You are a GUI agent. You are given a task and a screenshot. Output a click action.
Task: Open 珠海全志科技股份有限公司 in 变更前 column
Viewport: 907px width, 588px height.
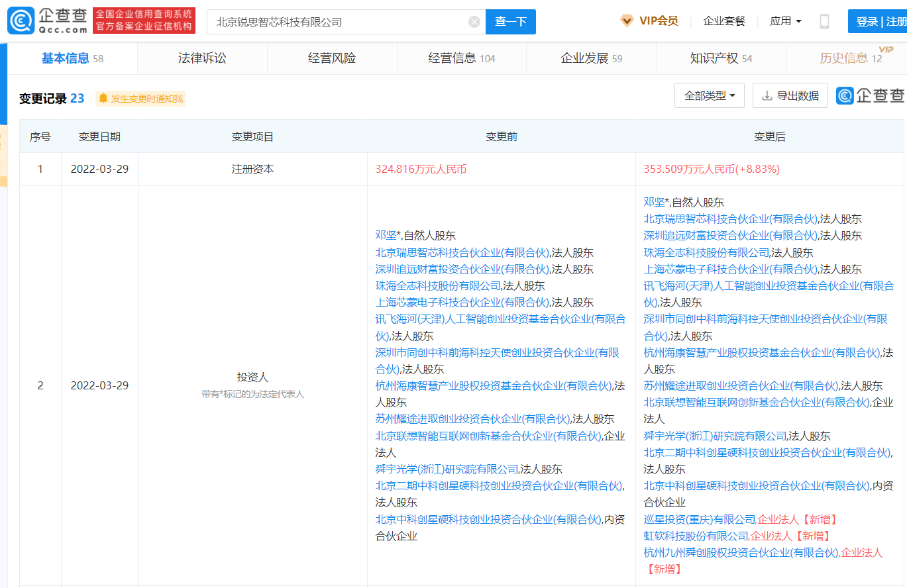pyautogui.click(x=439, y=285)
